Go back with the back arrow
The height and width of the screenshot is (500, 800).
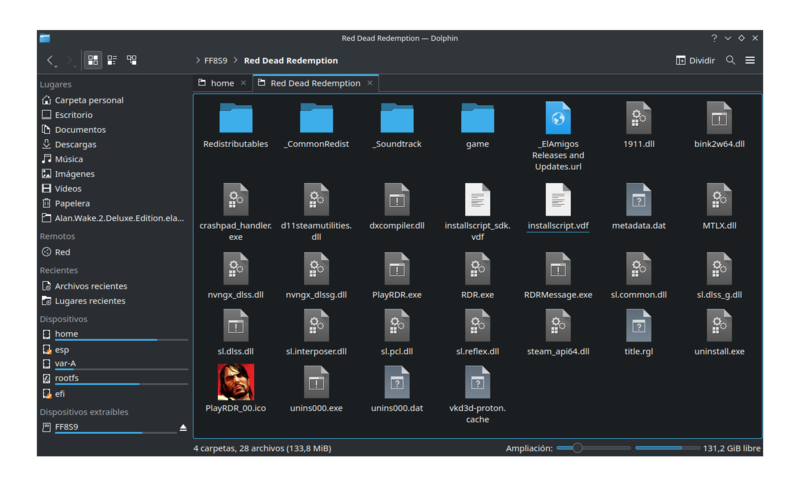(51, 60)
